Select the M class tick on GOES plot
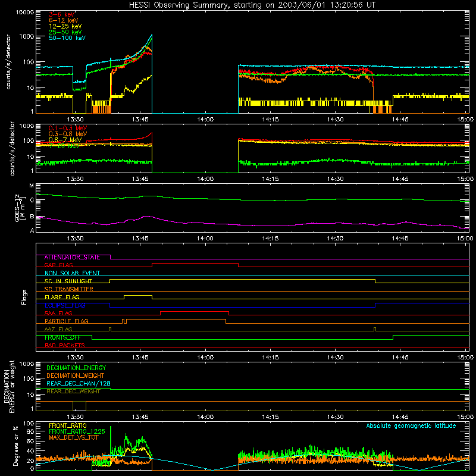The height and width of the screenshot is (476, 476). click(32, 186)
